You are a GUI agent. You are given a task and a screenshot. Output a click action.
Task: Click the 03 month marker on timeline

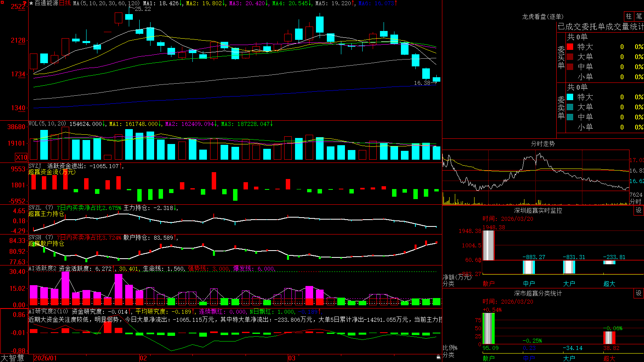point(292,358)
